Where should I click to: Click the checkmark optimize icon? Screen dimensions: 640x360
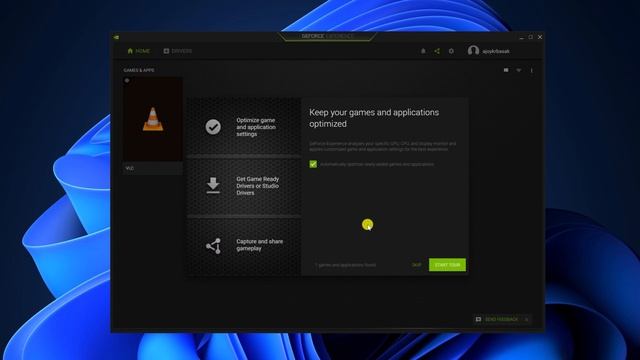213,127
